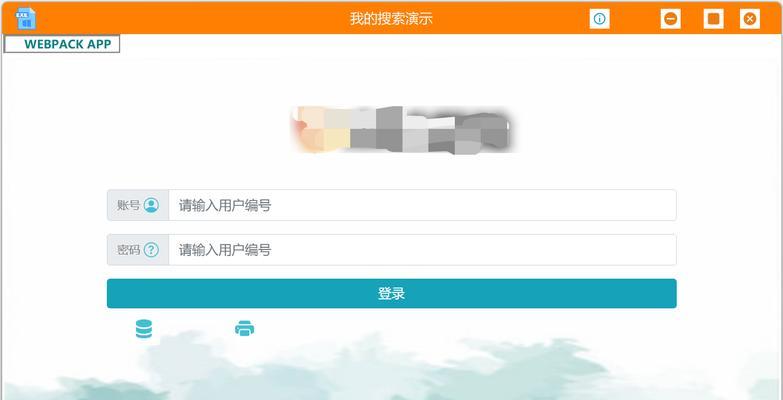Image resolution: width=783 pixels, height=400 pixels.
Task: Minimize the window with the minus icon
Action: 671,19
